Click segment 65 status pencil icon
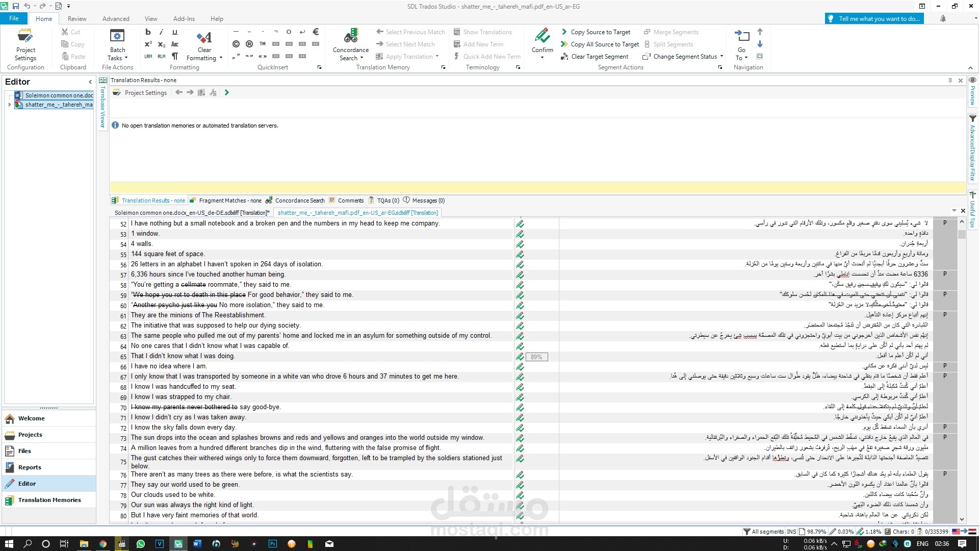 point(520,357)
